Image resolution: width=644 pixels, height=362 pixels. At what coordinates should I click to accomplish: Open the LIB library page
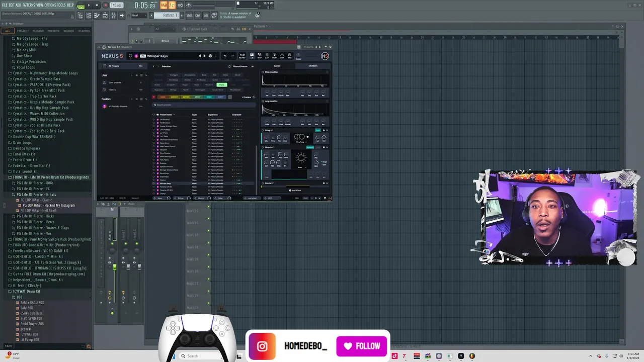[252, 56]
